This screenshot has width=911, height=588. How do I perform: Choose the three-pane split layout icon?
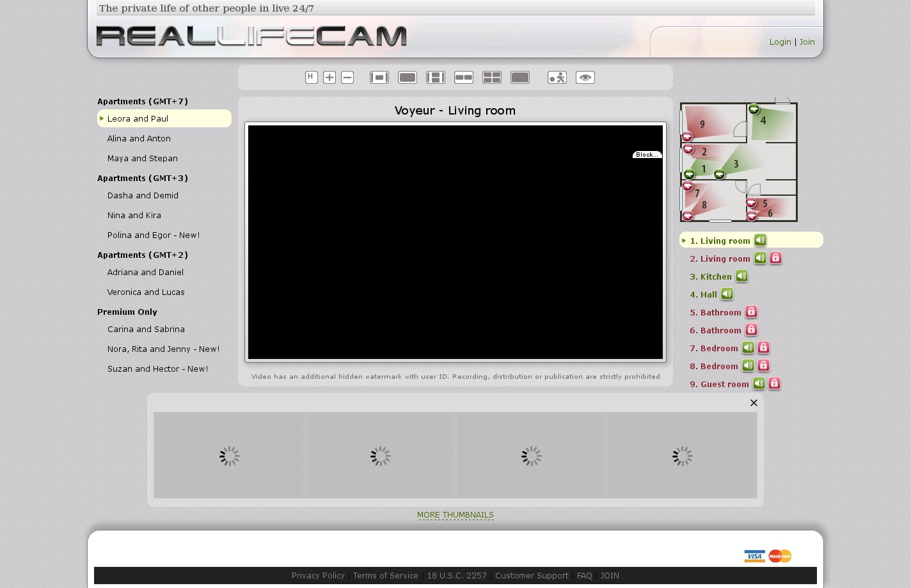click(x=436, y=77)
